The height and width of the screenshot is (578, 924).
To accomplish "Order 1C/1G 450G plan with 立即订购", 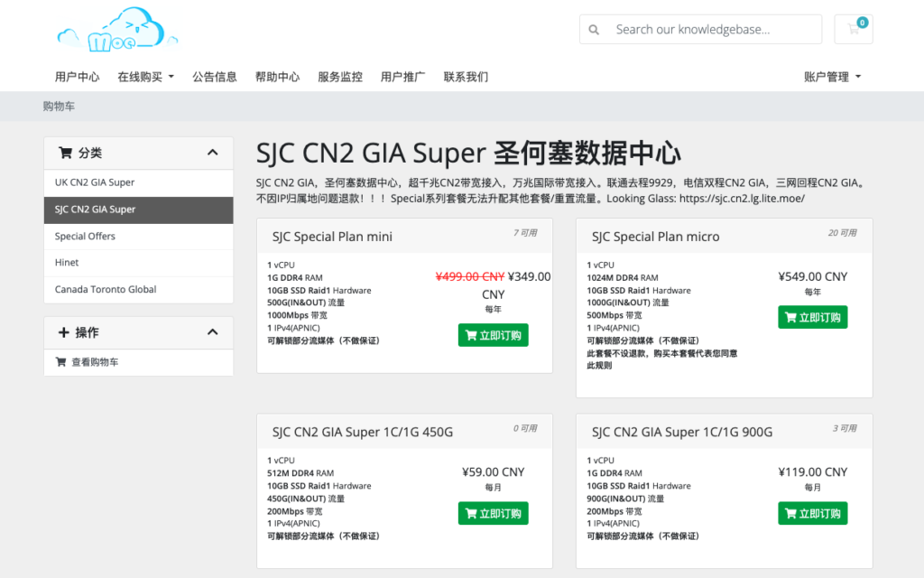I will 494,513.
